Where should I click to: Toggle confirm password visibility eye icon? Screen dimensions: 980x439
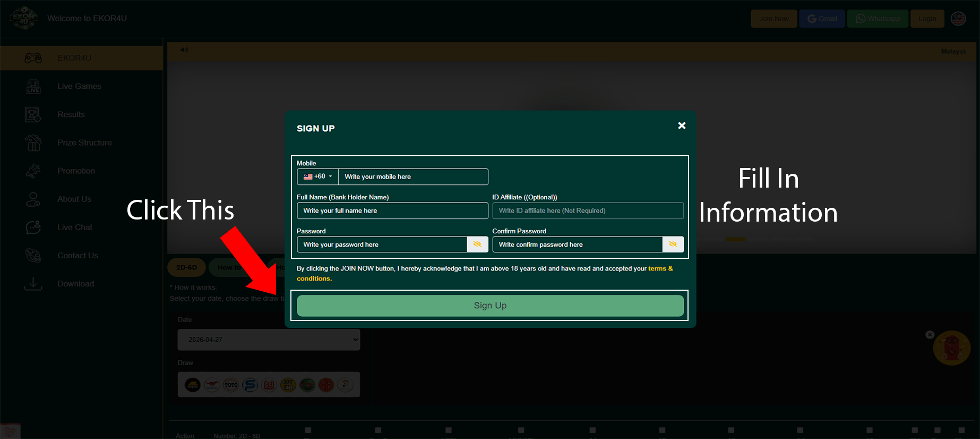(x=673, y=244)
